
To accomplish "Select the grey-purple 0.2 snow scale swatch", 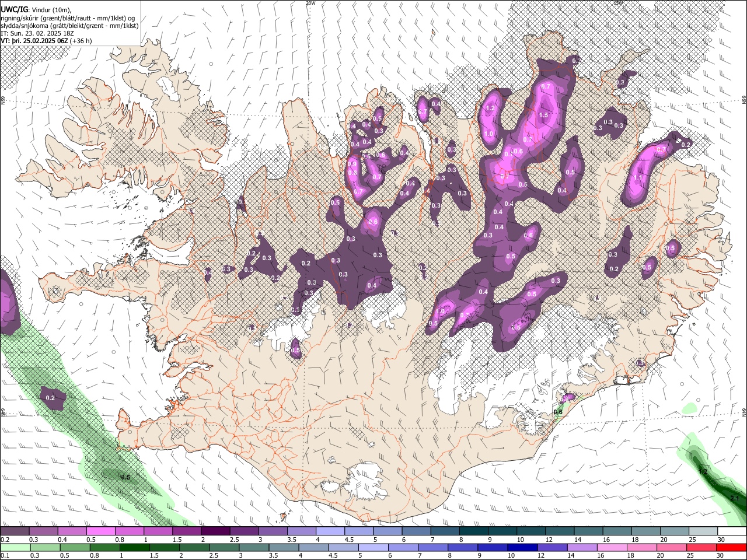I will [x=15, y=531].
